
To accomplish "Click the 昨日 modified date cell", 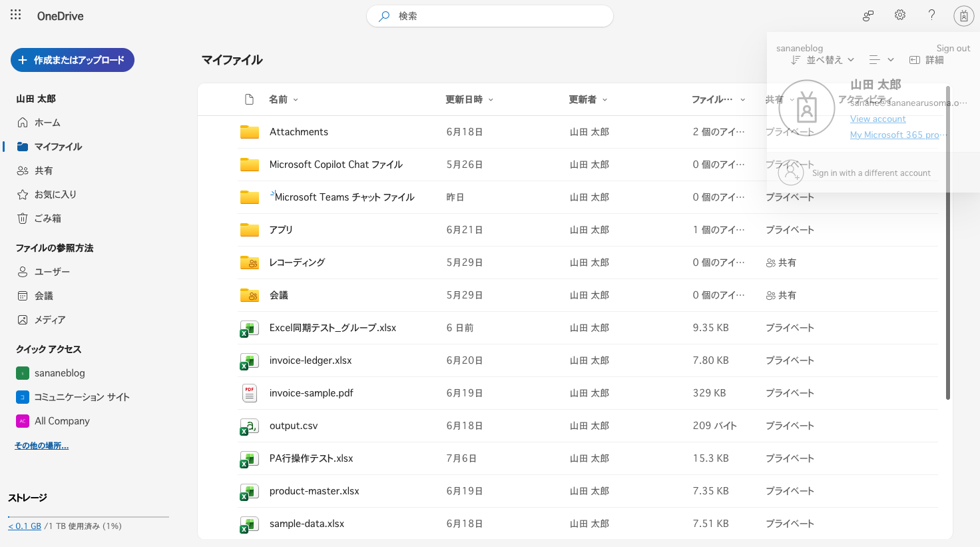I will pos(455,197).
